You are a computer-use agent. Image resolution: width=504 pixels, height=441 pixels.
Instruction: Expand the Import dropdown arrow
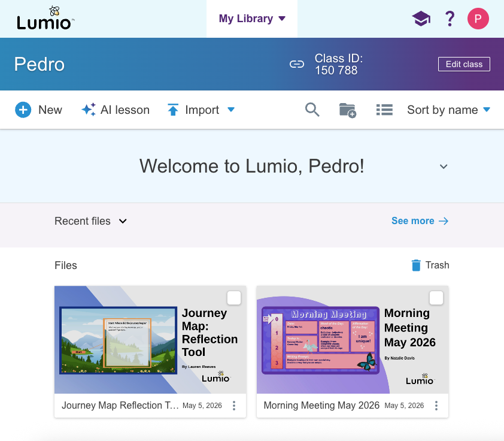click(231, 110)
